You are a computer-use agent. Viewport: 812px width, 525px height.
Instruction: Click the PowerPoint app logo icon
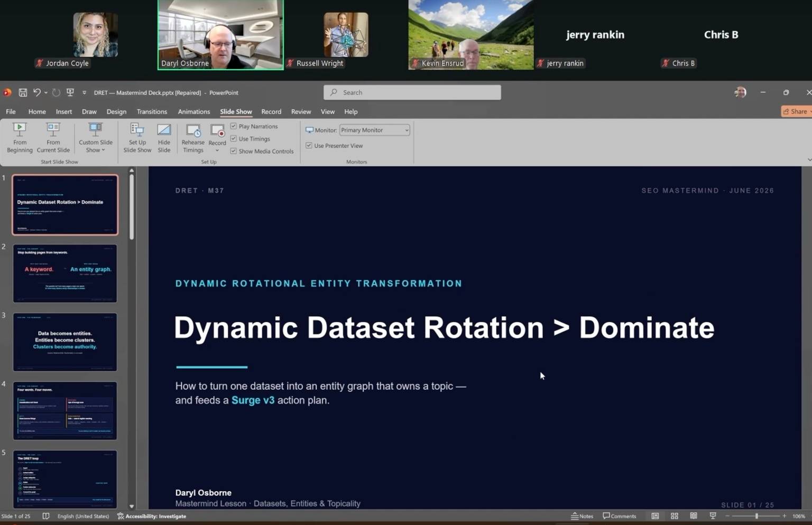[x=7, y=92]
